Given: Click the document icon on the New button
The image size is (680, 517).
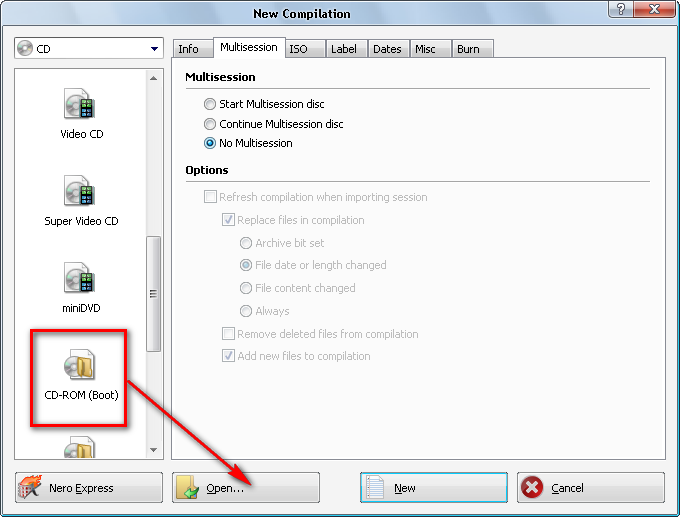Looking at the screenshot, I should click(375, 488).
